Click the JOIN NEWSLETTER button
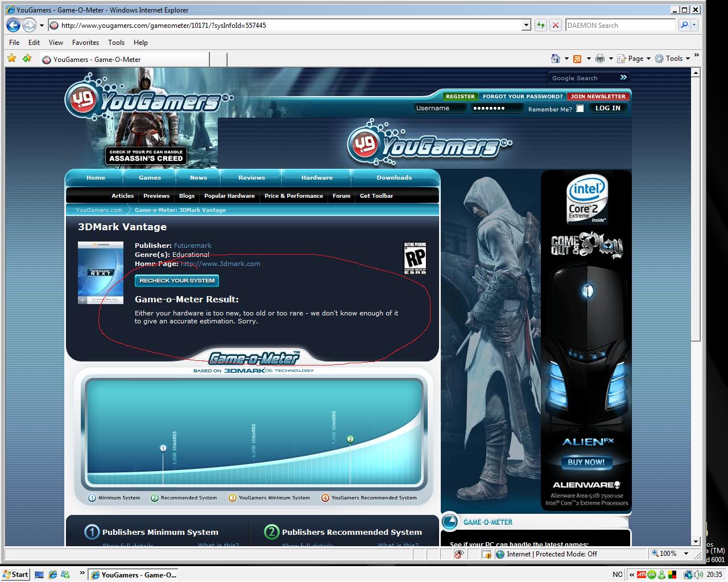This screenshot has width=728, height=582. [598, 97]
